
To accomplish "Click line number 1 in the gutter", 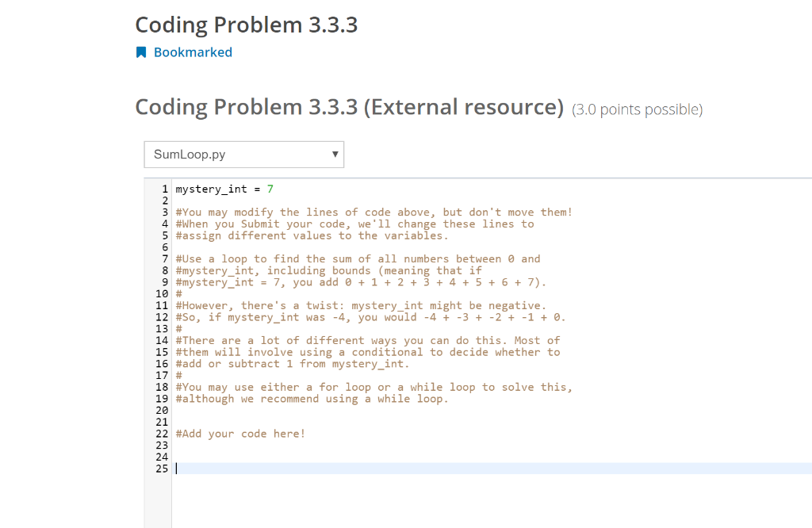I will (165, 189).
